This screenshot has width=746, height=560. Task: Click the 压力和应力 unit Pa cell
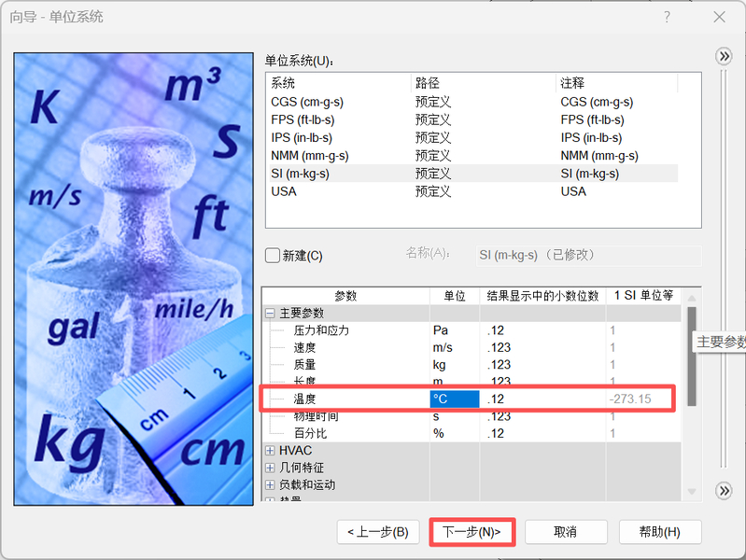click(455, 330)
